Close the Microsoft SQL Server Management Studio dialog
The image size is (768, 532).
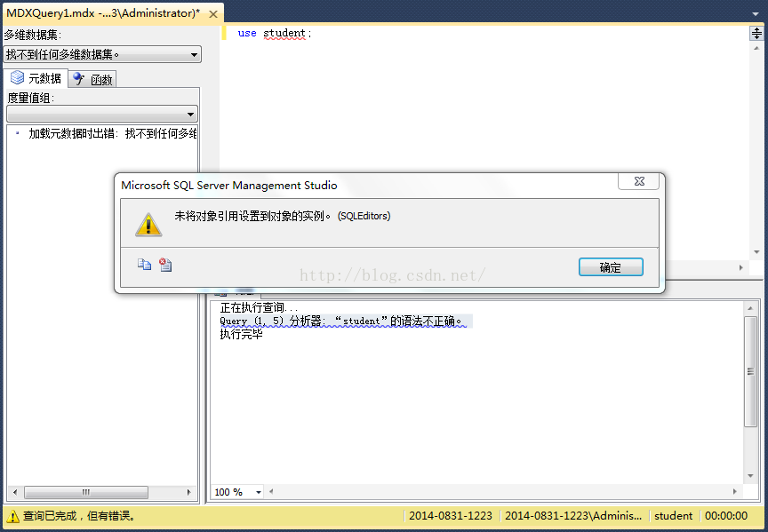point(639,181)
